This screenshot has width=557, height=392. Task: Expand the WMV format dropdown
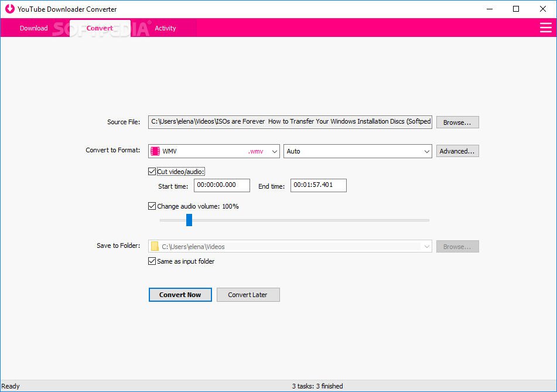273,151
